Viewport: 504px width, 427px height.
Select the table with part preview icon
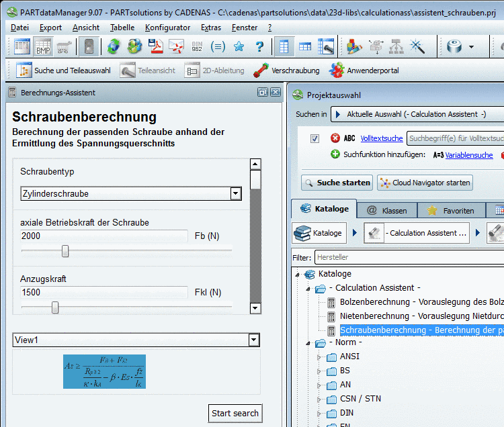326,47
